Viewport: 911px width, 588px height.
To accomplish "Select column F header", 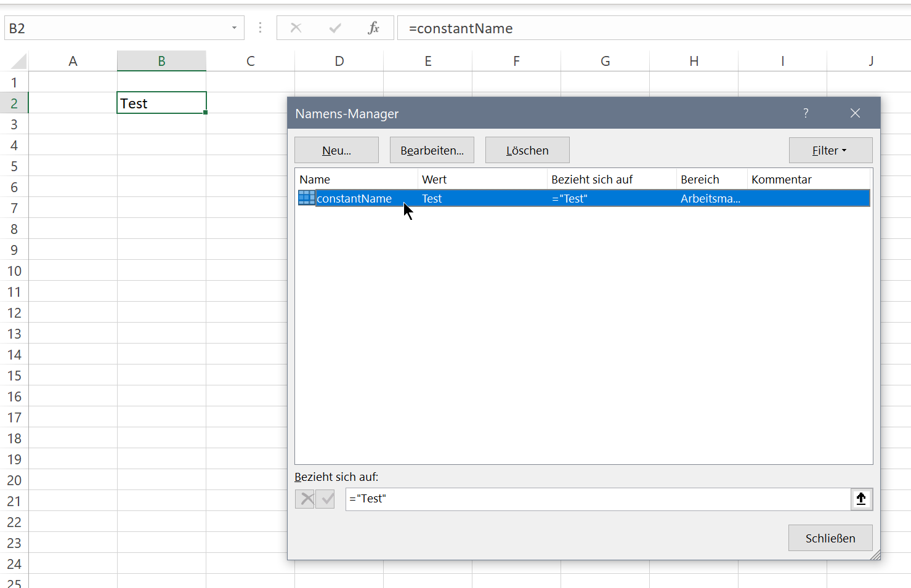I will (516, 61).
